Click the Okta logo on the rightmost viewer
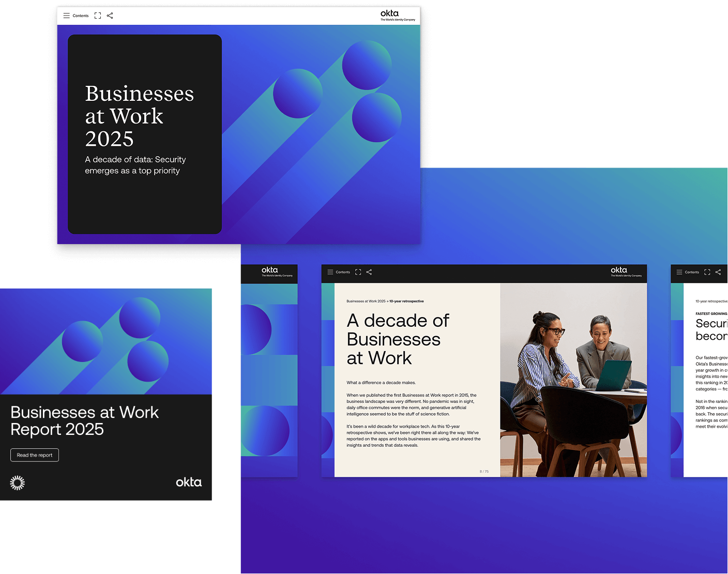This screenshot has width=728, height=574. click(x=726, y=271)
